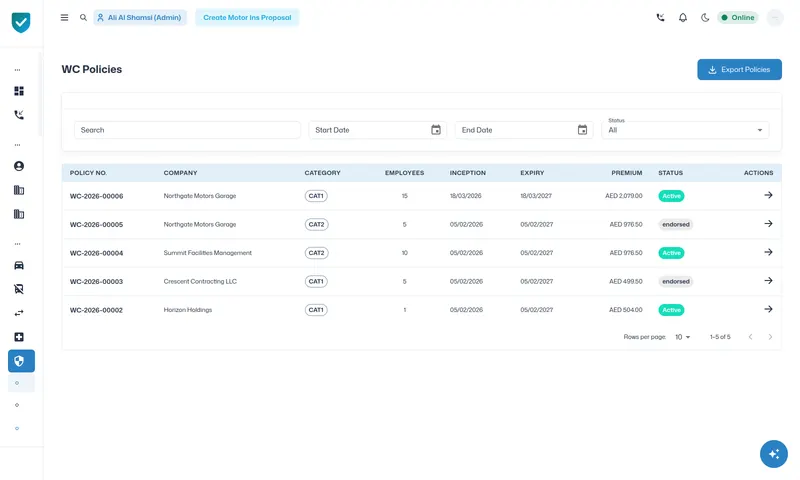Screen dimensions: 800x480
Task: Select the highlighted shield icon in sidebar
Action: [21, 361]
